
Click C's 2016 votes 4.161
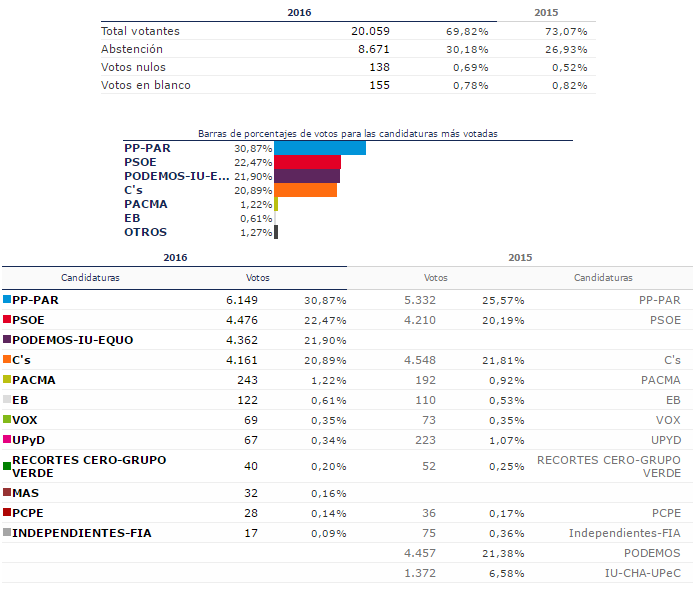[x=242, y=360]
